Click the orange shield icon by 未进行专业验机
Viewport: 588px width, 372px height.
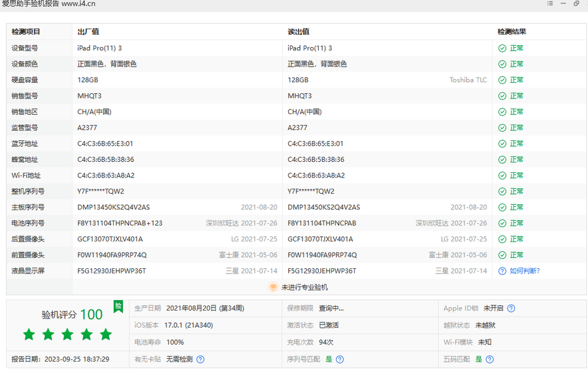273,287
